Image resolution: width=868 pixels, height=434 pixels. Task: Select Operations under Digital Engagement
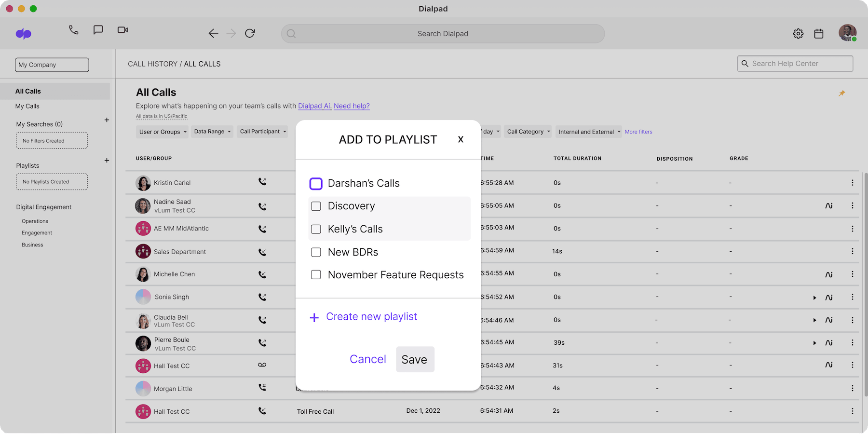(x=34, y=221)
